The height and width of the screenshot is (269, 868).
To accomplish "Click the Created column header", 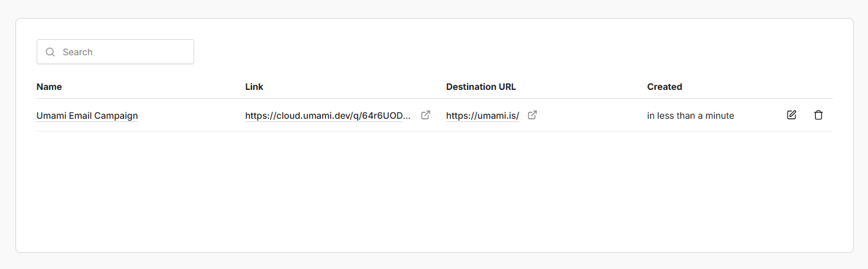I will click(x=664, y=87).
